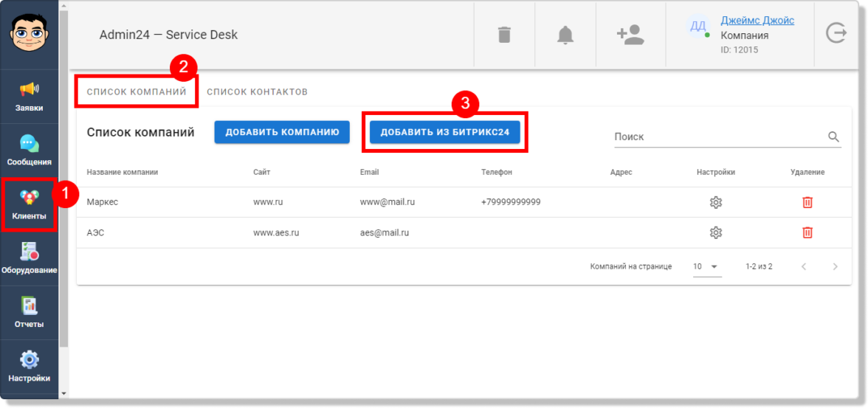Open companies-per-page dropdown showing 10

707,266
